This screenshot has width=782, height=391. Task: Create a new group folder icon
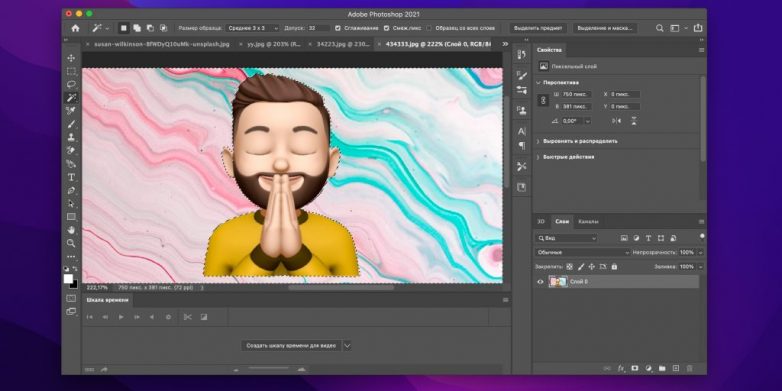[x=662, y=369]
